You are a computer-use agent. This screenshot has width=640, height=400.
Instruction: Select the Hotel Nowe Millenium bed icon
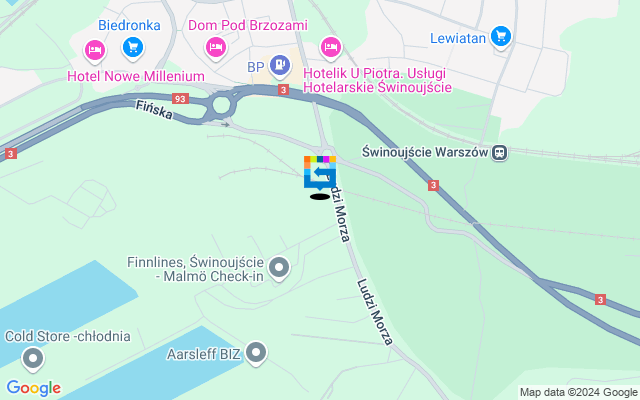(x=95, y=51)
